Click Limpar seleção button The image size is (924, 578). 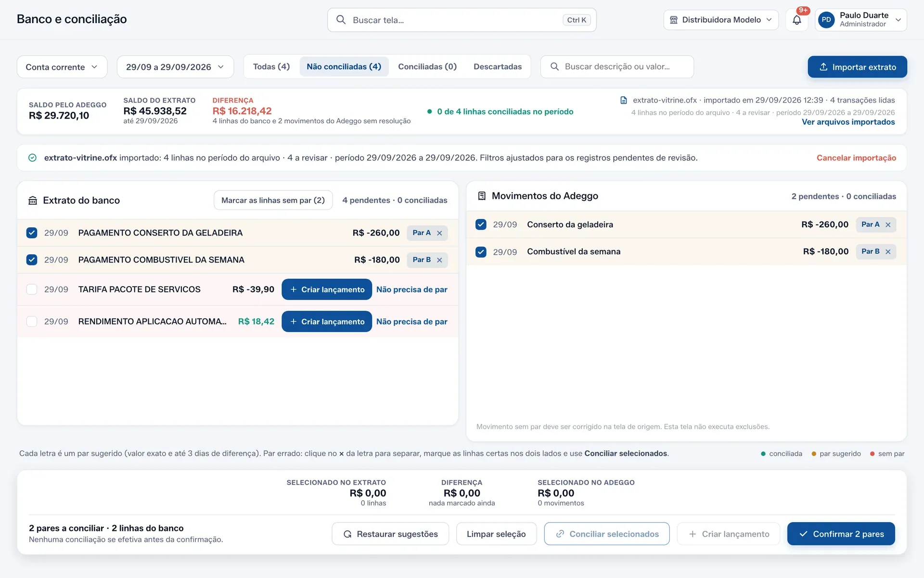[496, 534]
